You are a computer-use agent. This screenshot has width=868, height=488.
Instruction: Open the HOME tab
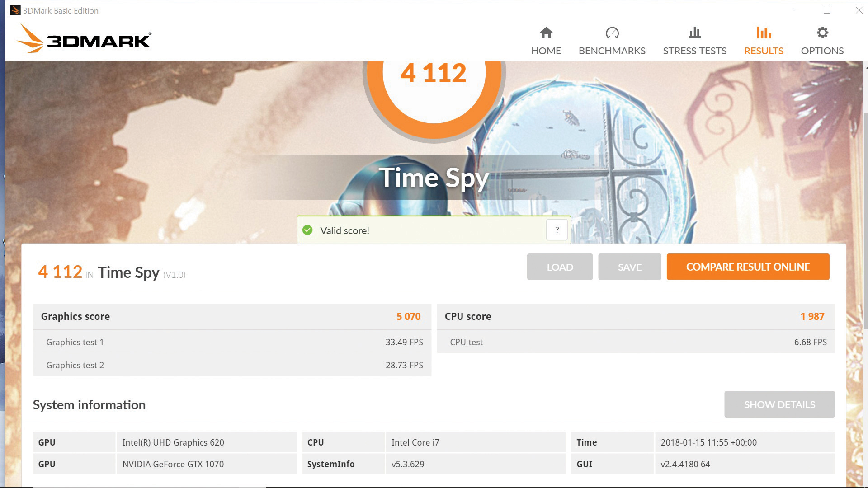tap(546, 41)
